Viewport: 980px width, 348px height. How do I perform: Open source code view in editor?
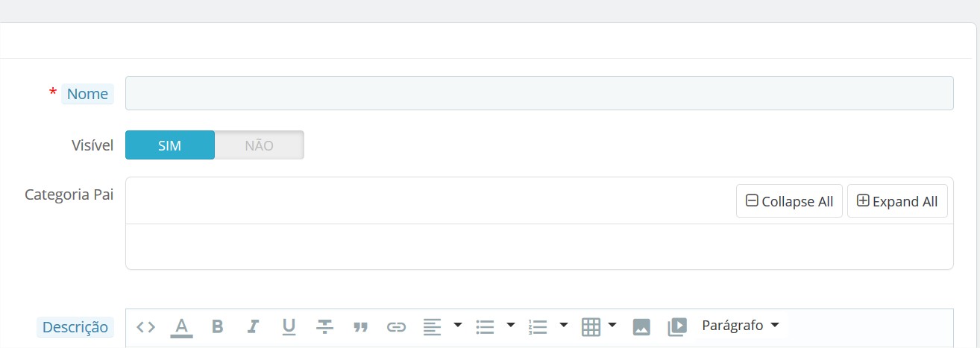pyautogui.click(x=146, y=326)
